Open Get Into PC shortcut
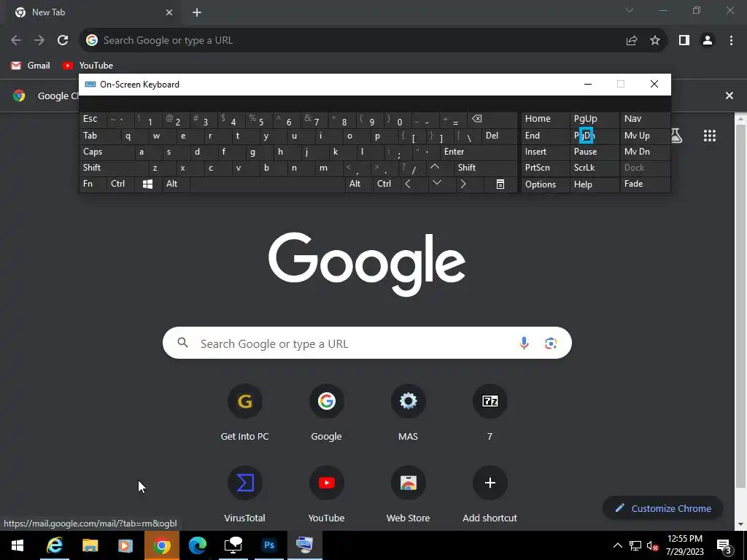 pos(244,413)
